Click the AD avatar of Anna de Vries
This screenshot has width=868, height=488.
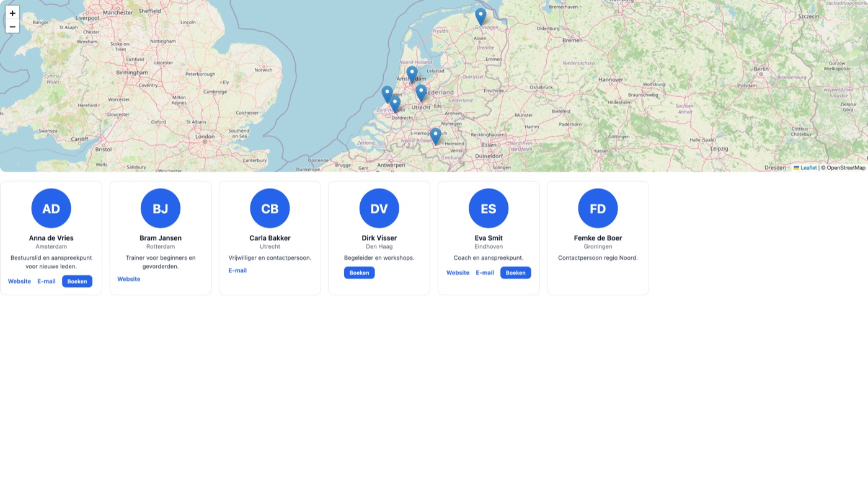51,208
